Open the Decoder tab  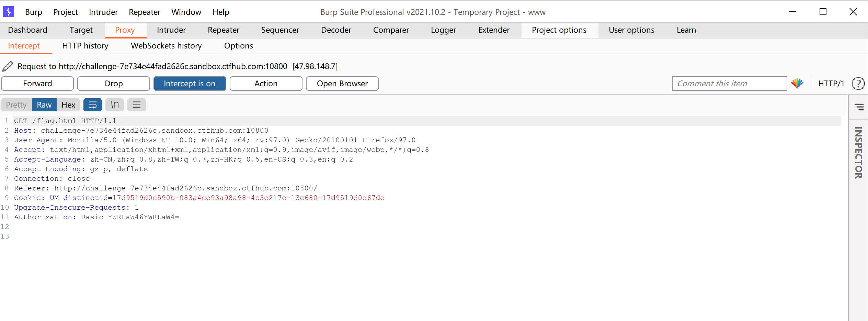(x=336, y=30)
